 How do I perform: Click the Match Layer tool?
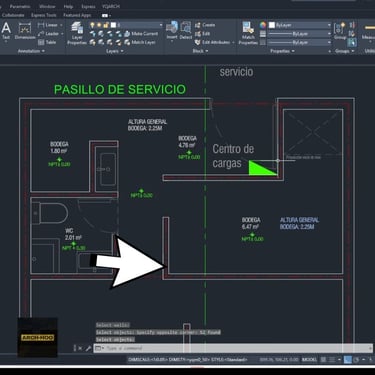(x=140, y=42)
